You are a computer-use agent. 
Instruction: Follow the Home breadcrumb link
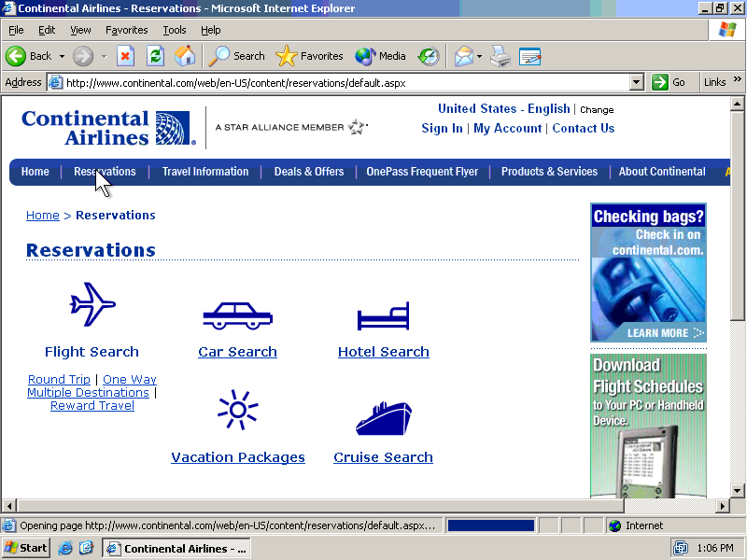(43, 216)
